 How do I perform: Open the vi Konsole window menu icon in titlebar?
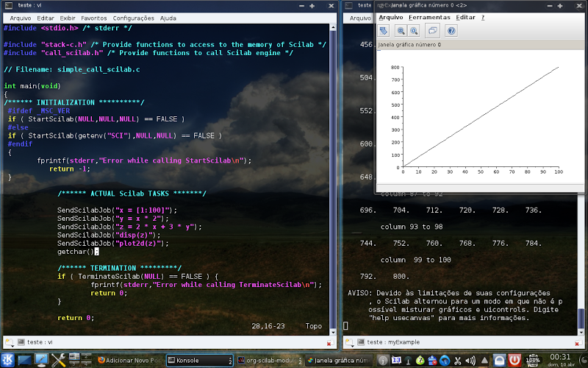tap(9, 5)
